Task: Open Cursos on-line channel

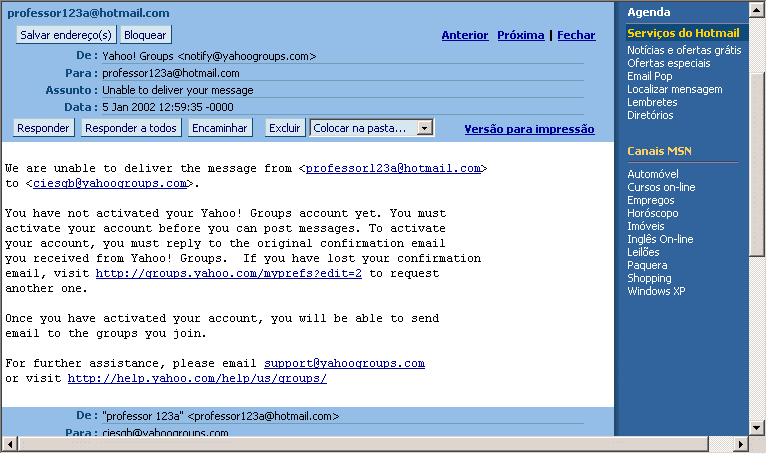Action: coord(661,187)
